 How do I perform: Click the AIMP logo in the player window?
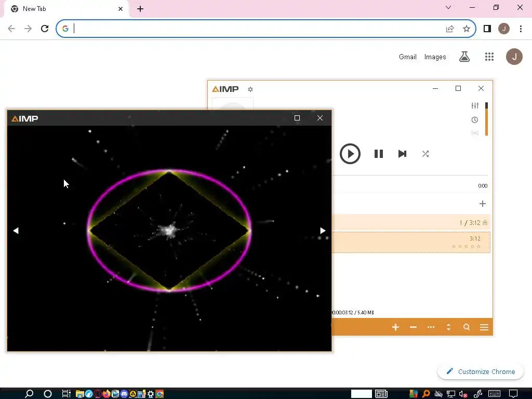click(225, 89)
